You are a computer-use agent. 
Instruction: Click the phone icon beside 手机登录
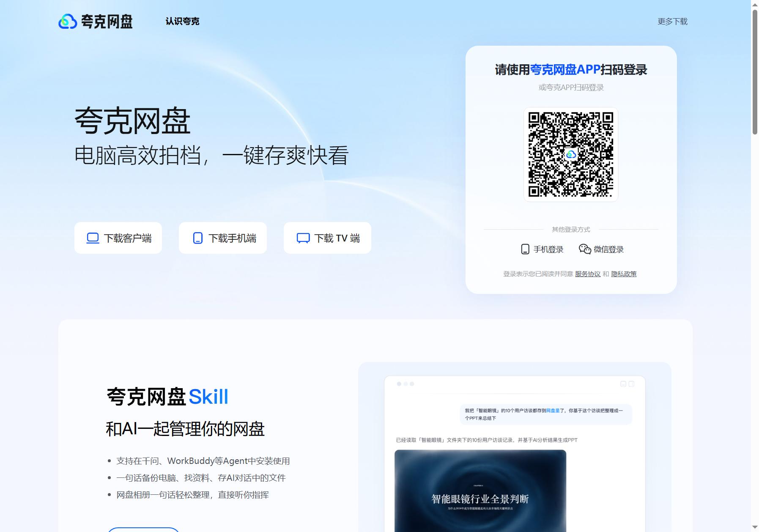click(x=525, y=249)
